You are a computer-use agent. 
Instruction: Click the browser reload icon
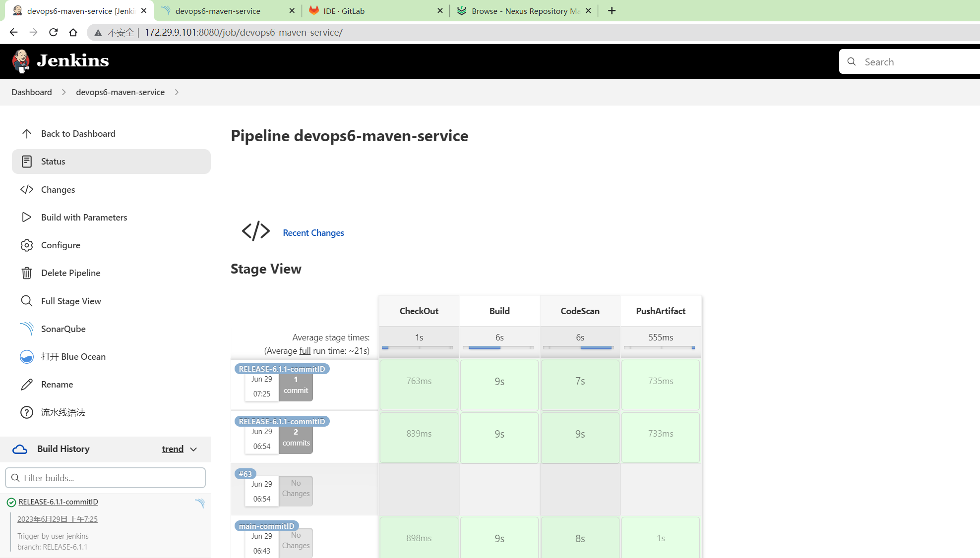tap(54, 32)
